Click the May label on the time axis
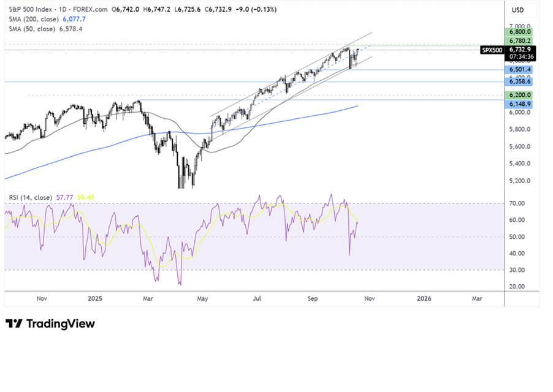 click(x=202, y=299)
